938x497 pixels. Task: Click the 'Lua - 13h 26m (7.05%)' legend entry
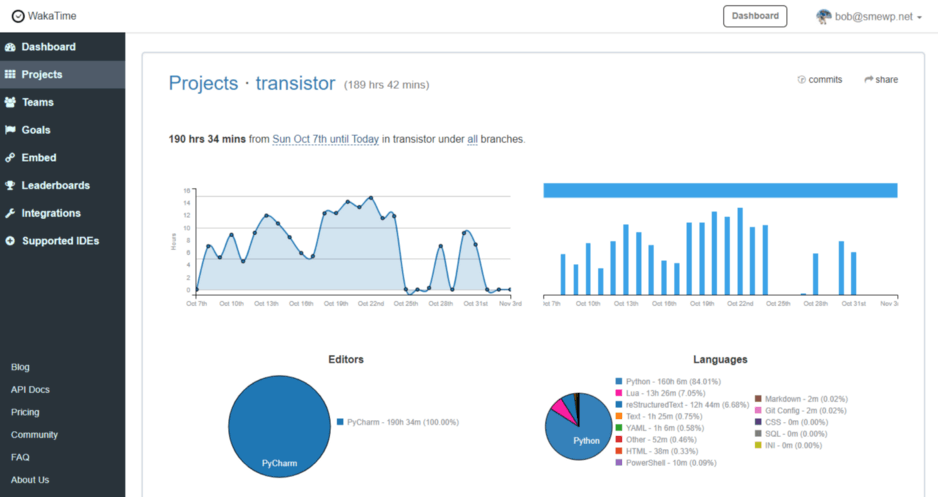660,393
